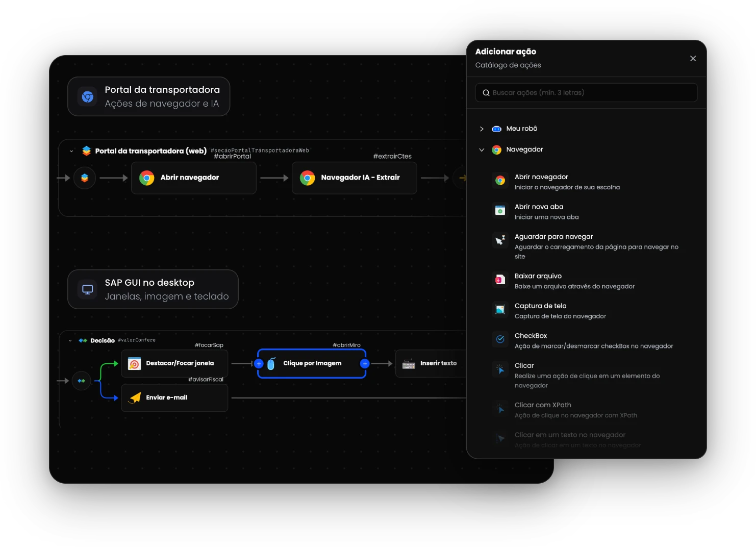
Task: Select the Abrir navegador action icon in catalog
Action: pyautogui.click(x=500, y=181)
